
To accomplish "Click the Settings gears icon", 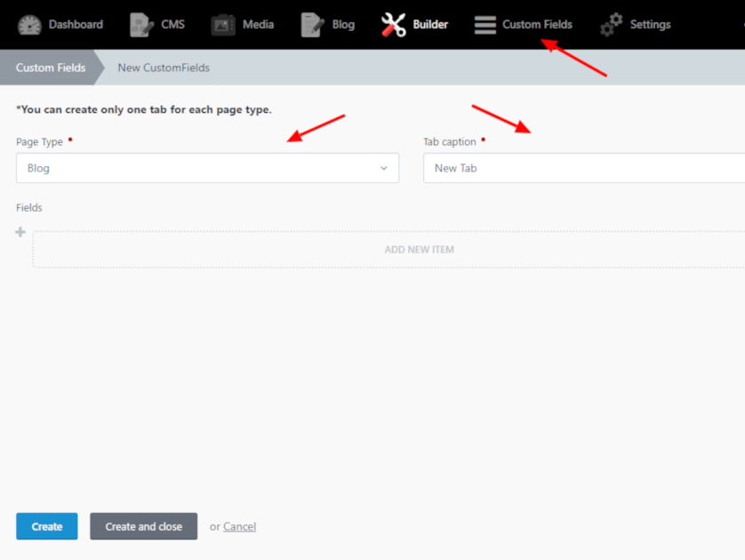I will click(612, 25).
